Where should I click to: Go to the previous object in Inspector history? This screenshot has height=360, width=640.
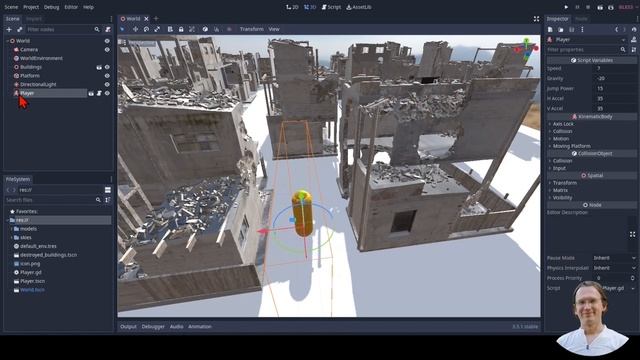pyautogui.click(x=617, y=29)
